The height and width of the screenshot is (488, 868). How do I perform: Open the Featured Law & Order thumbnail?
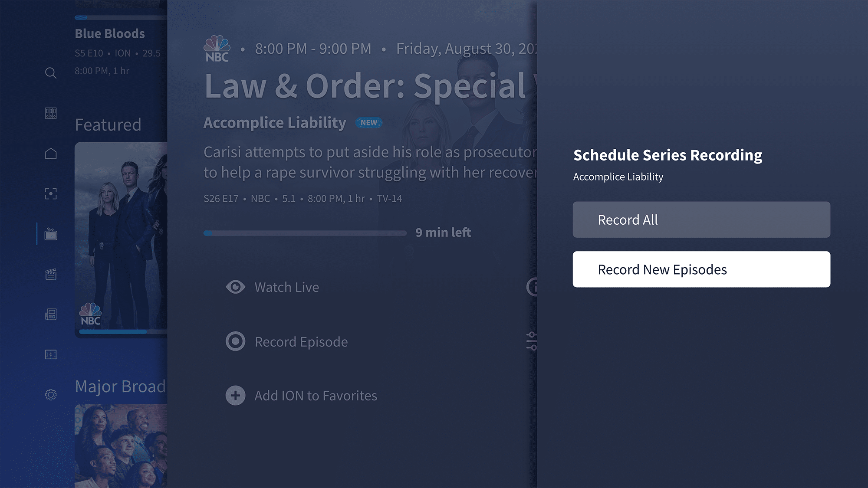121,239
